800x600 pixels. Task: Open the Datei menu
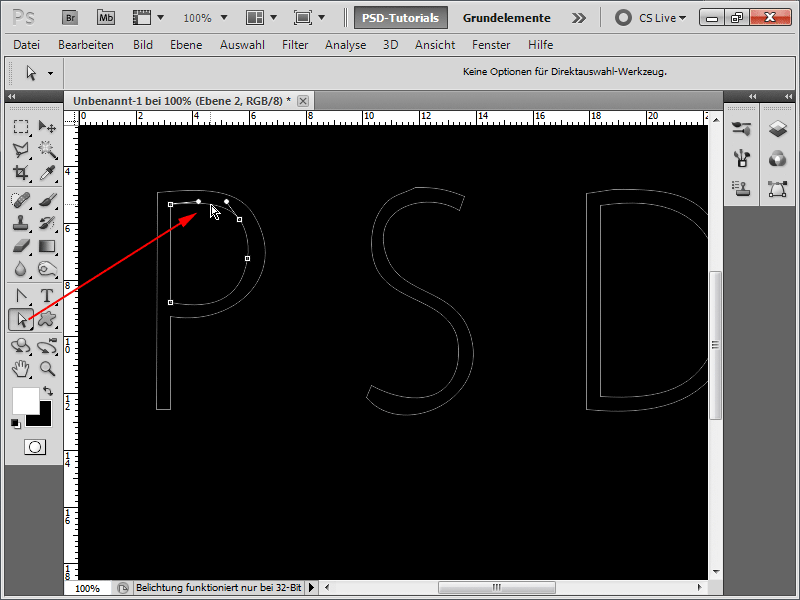(27, 45)
